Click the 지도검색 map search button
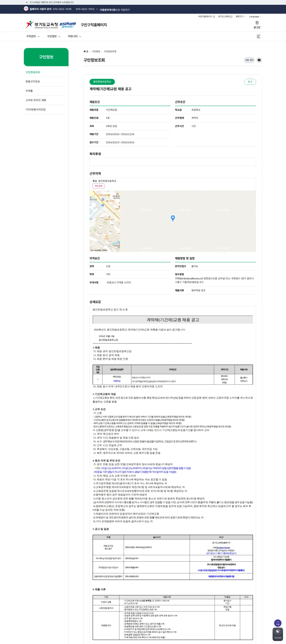 tap(99, 186)
